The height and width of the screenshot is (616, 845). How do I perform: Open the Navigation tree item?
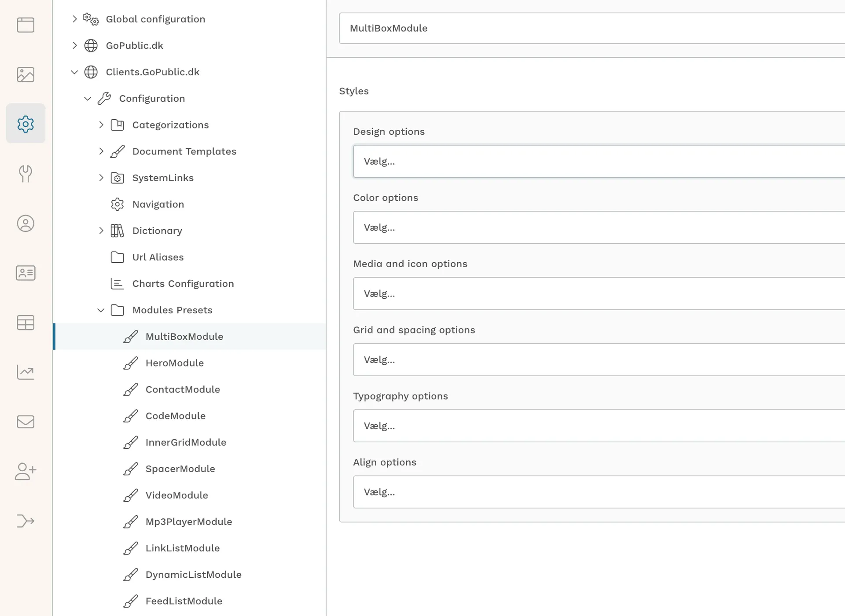pos(158,204)
